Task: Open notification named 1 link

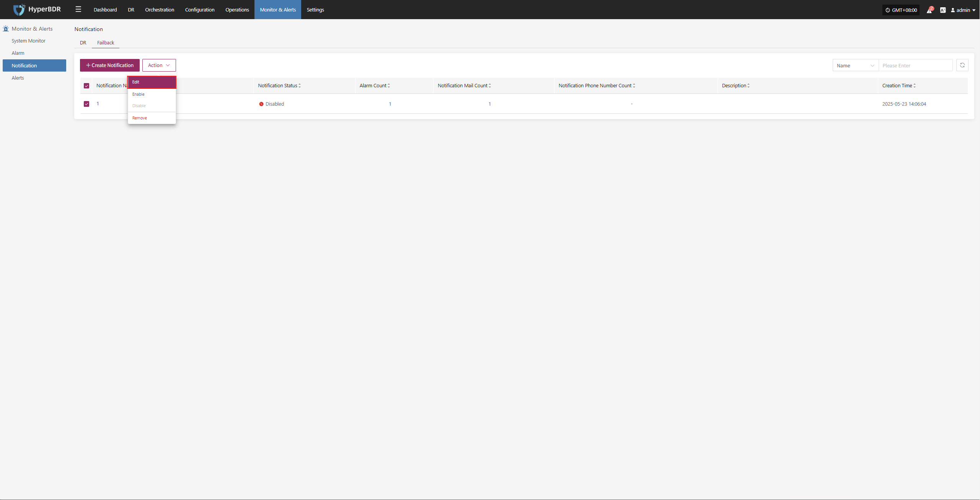Action: [x=98, y=104]
